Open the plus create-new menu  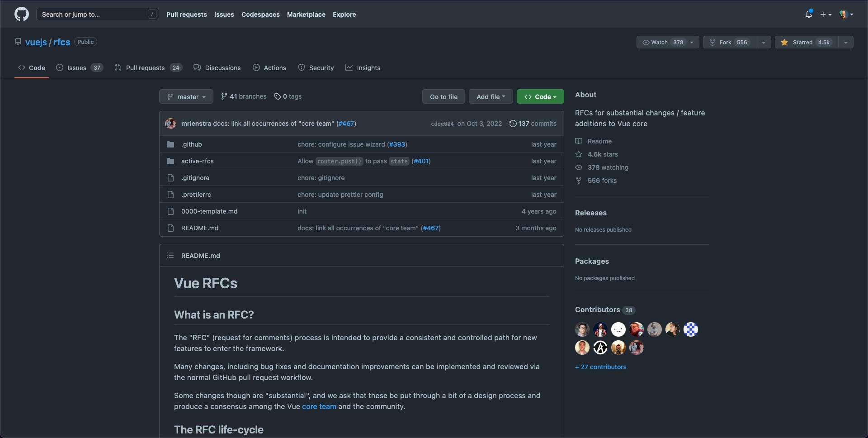coord(826,14)
